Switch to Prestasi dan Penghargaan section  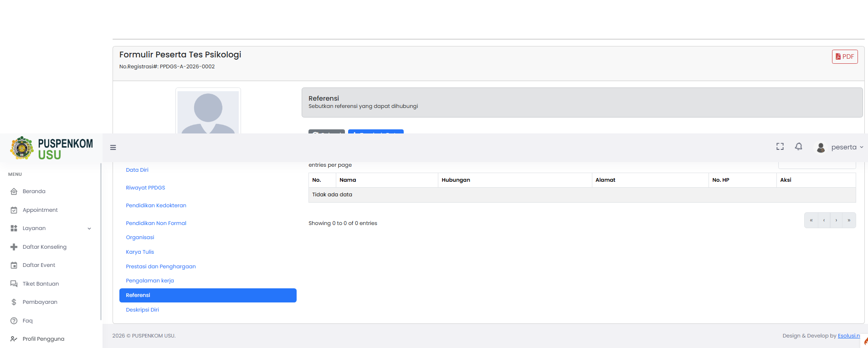[x=161, y=266]
